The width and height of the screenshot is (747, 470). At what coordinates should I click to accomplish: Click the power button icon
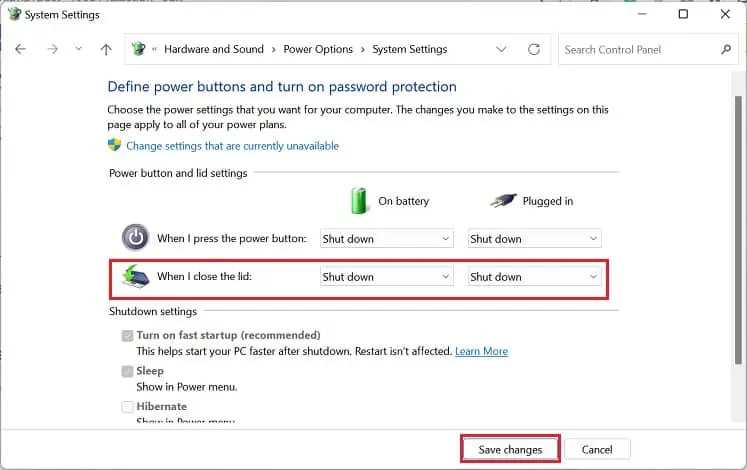pyautogui.click(x=135, y=238)
